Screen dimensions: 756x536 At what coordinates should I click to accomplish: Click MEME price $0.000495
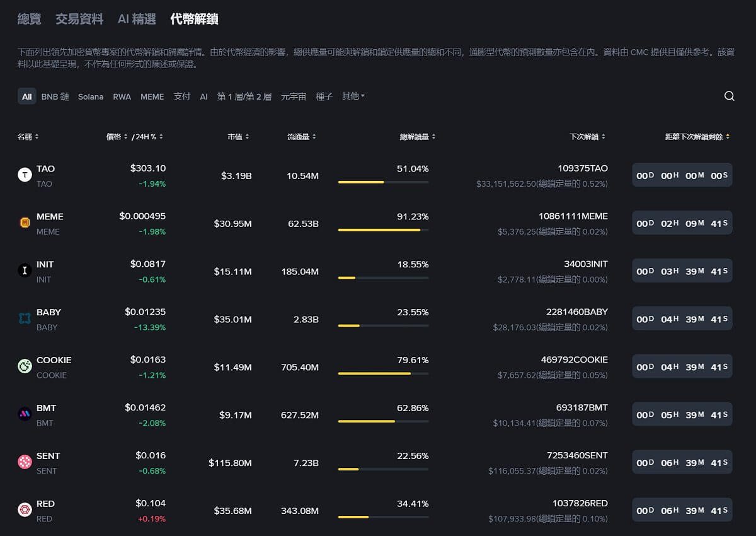(142, 216)
